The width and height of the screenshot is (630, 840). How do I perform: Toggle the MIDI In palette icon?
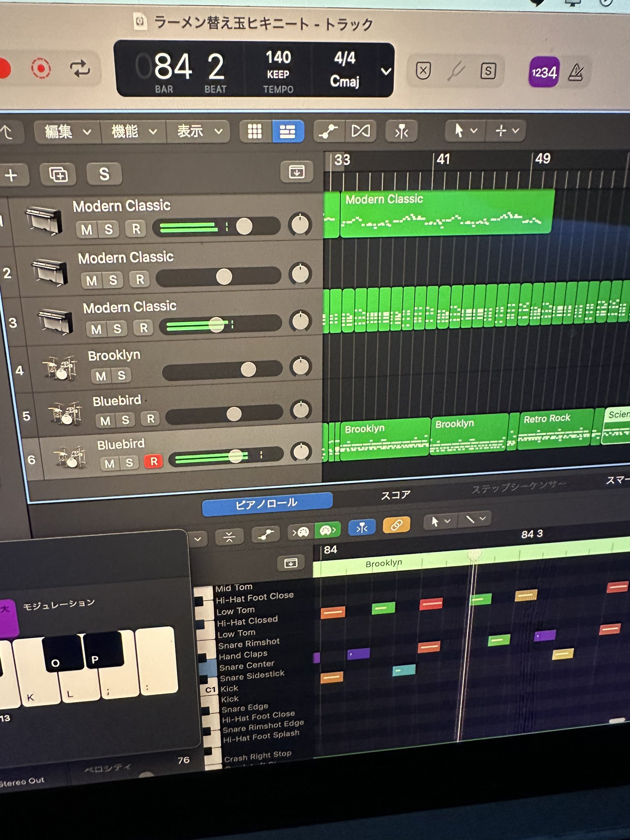click(x=301, y=532)
